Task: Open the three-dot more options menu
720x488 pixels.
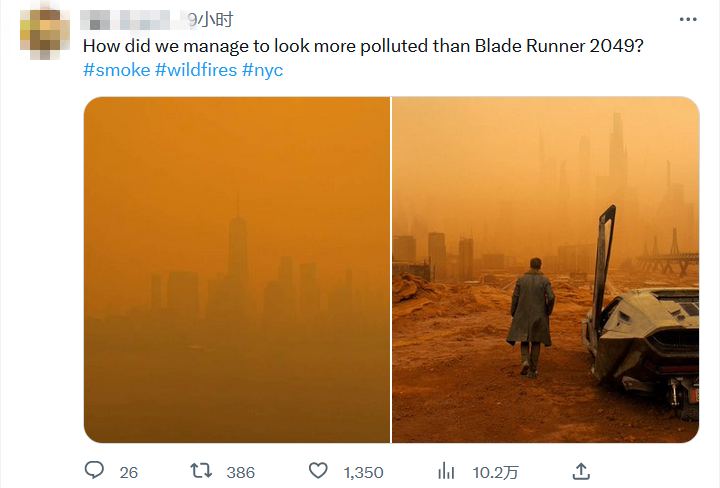Action: pos(688,20)
